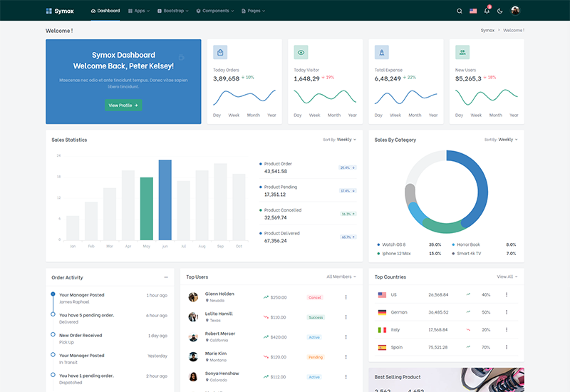The image size is (570, 392).
Task: Click Symox breadcrumb link
Action: pyautogui.click(x=487, y=31)
